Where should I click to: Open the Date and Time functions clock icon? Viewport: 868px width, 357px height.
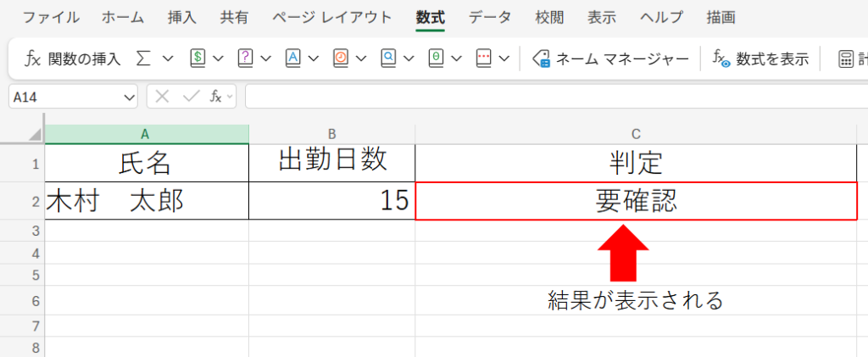point(341,59)
